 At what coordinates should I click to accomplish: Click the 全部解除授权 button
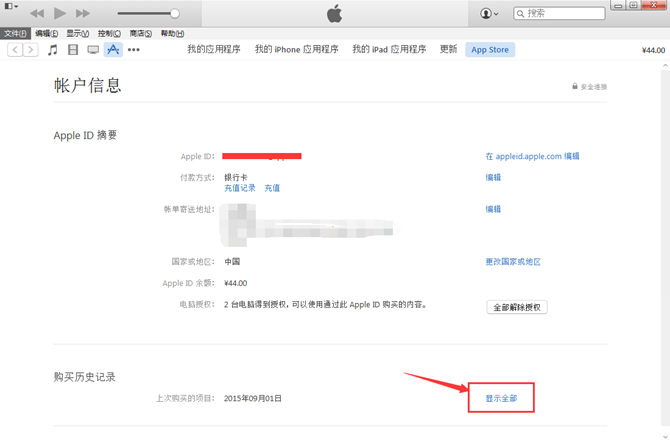[517, 307]
